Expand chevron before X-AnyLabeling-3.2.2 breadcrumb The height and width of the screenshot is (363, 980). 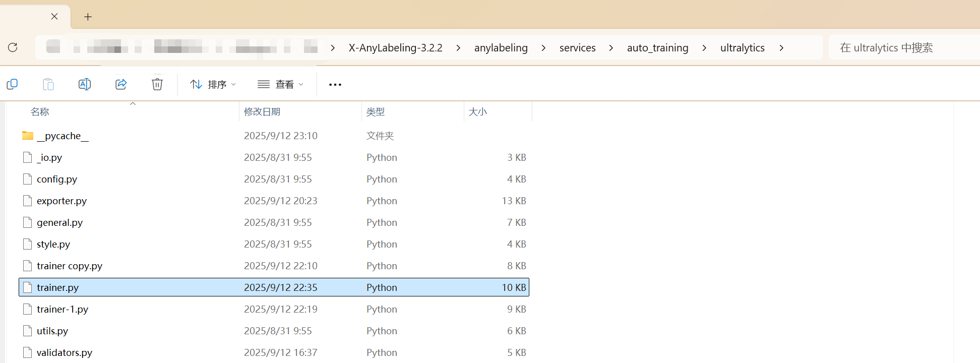[x=333, y=48]
